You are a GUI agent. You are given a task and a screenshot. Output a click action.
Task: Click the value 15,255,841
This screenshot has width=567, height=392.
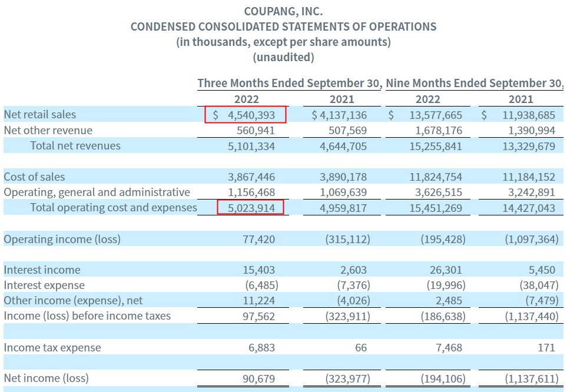(435, 147)
